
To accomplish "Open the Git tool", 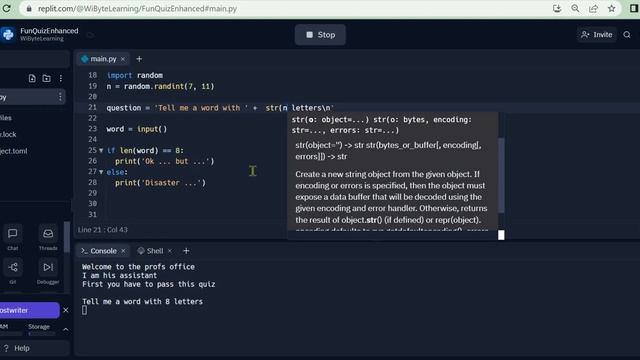I will (13, 272).
